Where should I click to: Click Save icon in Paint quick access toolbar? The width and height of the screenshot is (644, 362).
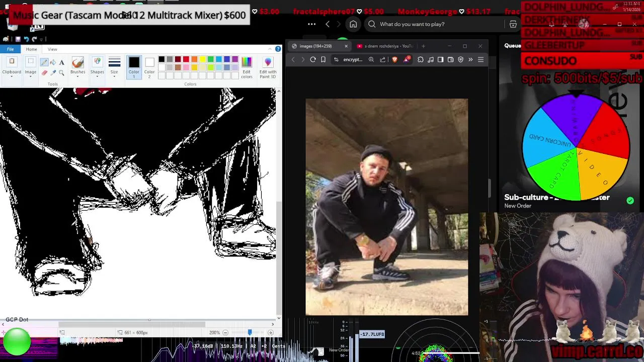18,39
